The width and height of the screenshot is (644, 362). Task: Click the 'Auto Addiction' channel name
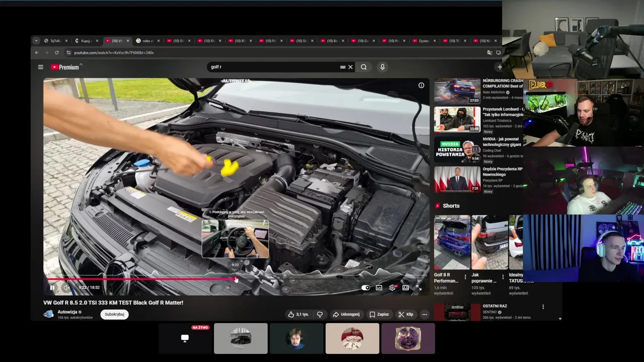[x=494, y=93]
